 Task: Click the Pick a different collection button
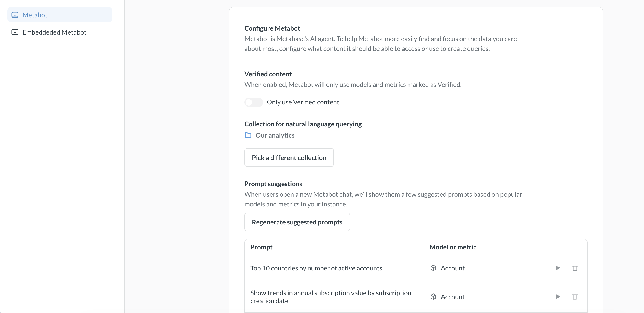click(289, 157)
